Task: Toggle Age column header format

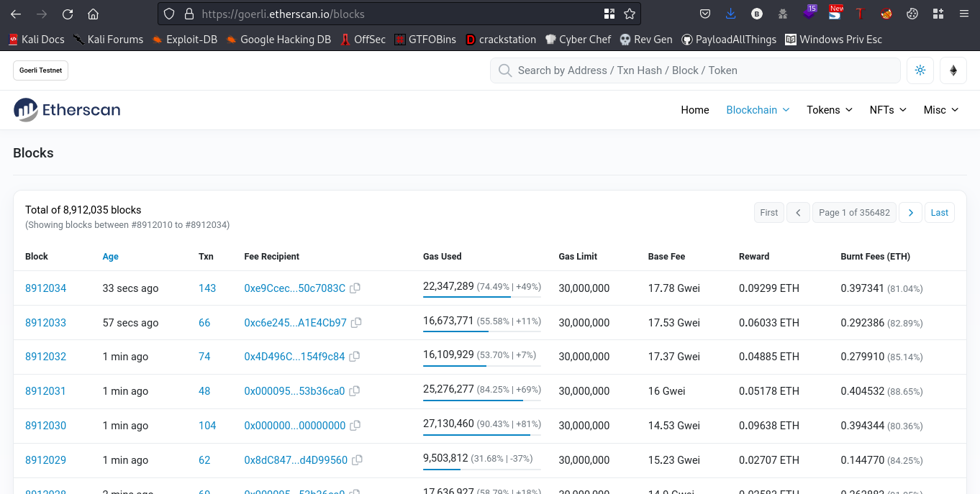Action: [110, 257]
